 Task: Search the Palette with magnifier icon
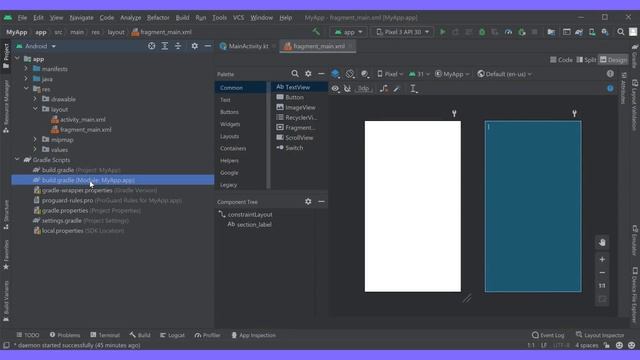point(295,73)
